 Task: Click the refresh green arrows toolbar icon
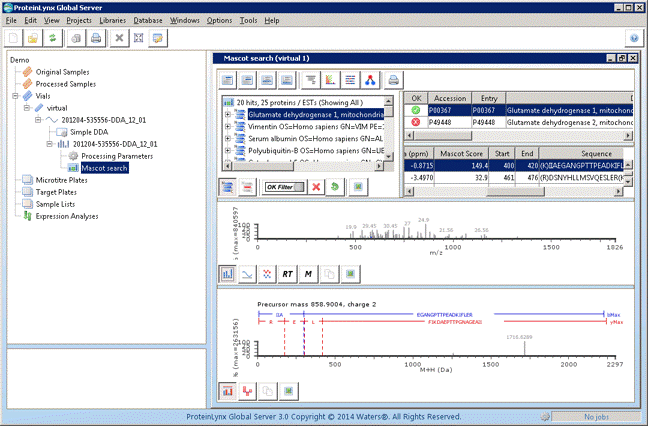pyautogui.click(x=52, y=38)
